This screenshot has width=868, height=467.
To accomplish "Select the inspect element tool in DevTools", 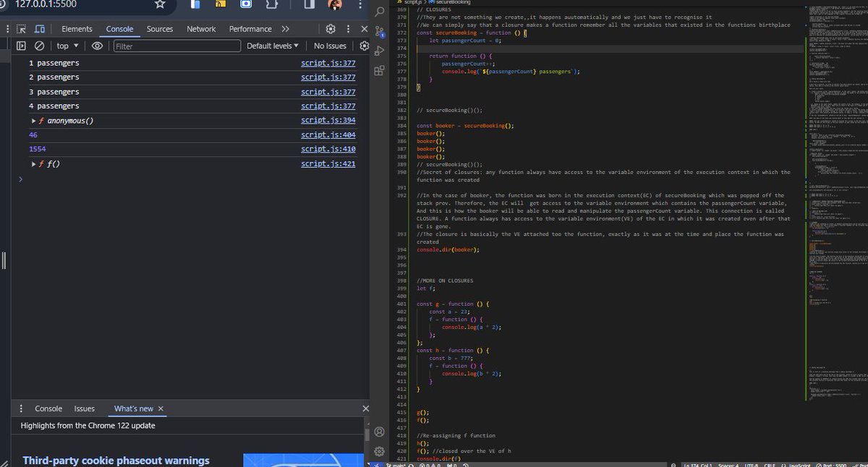I will point(20,29).
